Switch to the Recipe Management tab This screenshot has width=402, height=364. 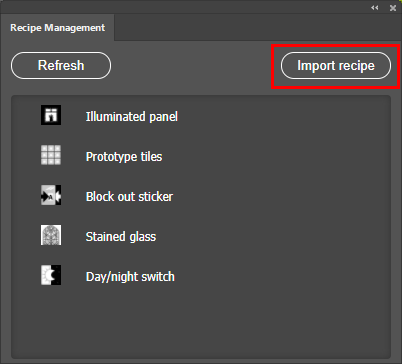[x=57, y=27]
